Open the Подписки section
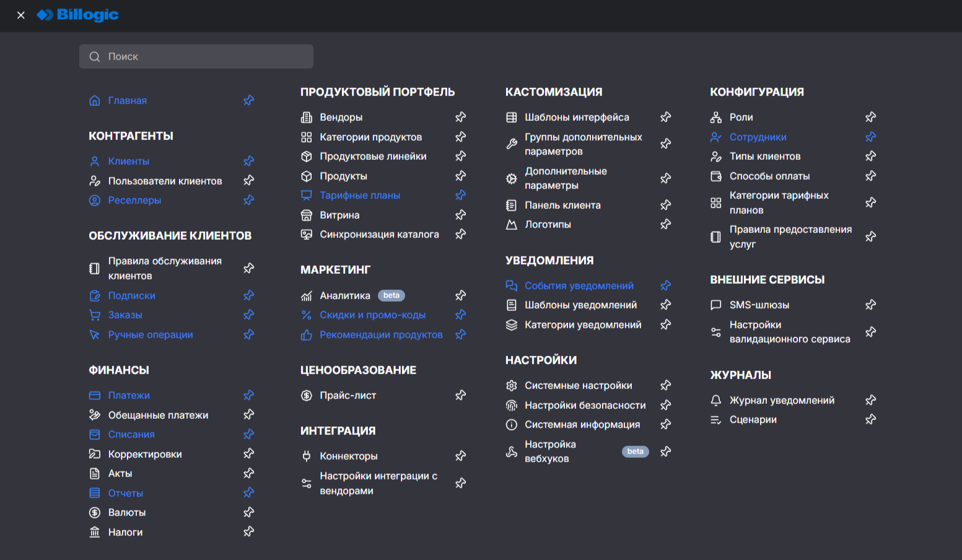The image size is (962, 560). pyautogui.click(x=131, y=295)
